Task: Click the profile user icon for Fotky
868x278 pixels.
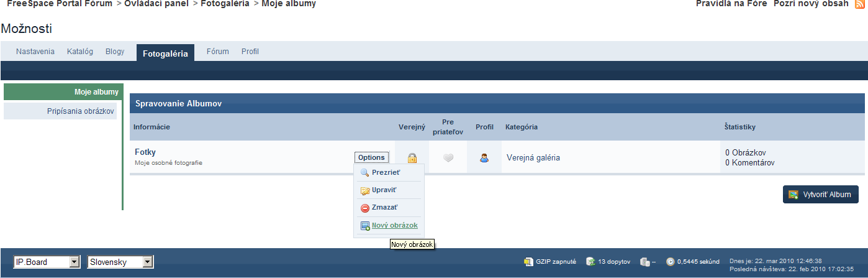Action: click(x=484, y=158)
